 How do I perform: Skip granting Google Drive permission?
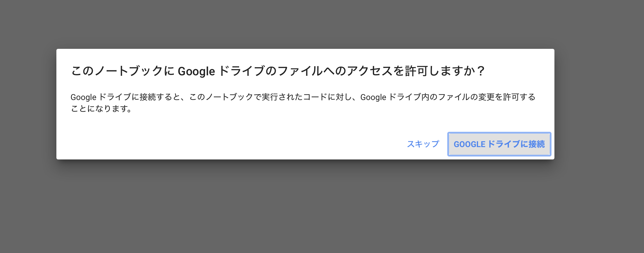423,144
